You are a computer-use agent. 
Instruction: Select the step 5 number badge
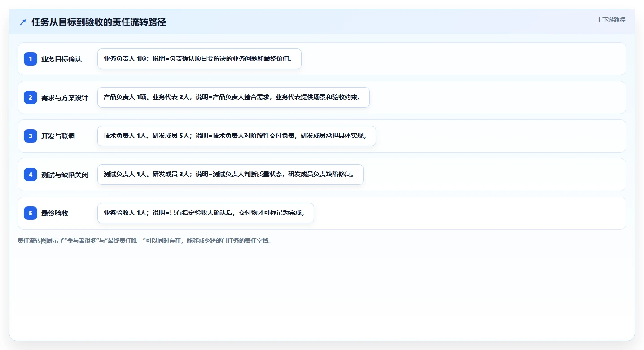31,213
